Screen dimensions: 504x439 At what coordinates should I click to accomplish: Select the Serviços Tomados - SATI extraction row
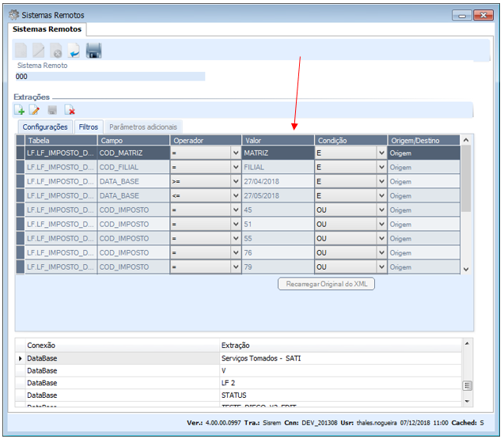click(261, 358)
